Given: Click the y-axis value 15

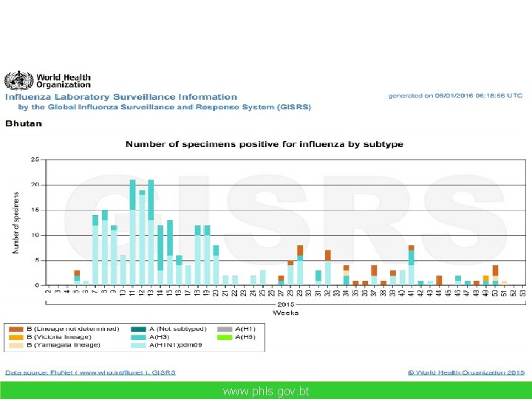Looking at the screenshot, I should pyautogui.click(x=35, y=210).
